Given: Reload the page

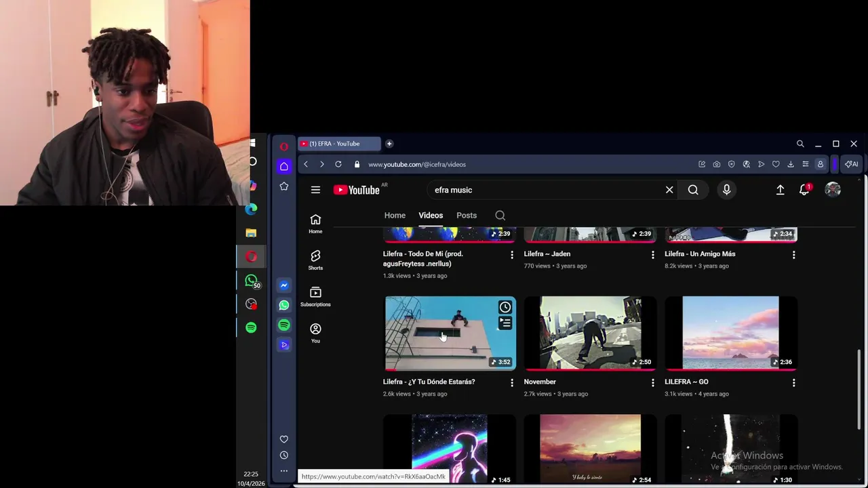Looking at the screenshot, I should 338,164.
